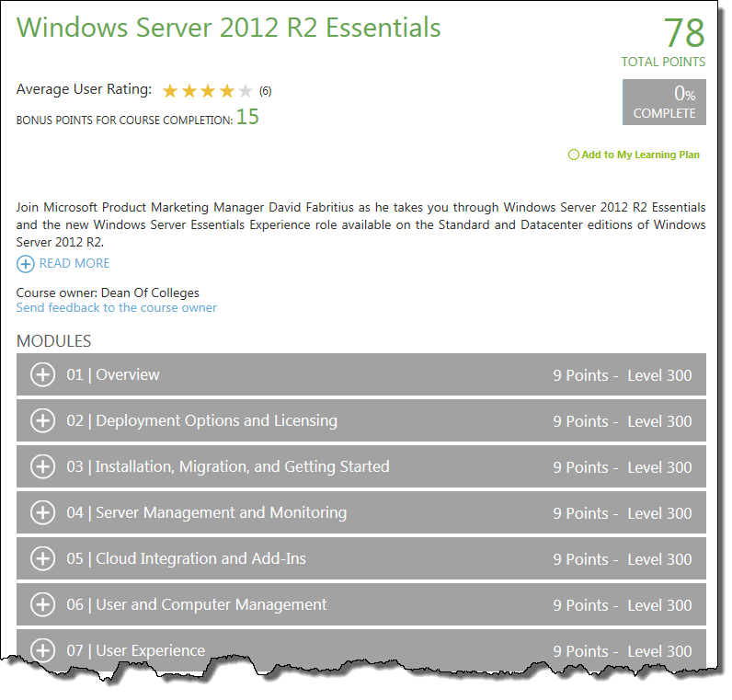
Task: Expand module 07 User Experience plus icon
Action: tap(42, 650)
